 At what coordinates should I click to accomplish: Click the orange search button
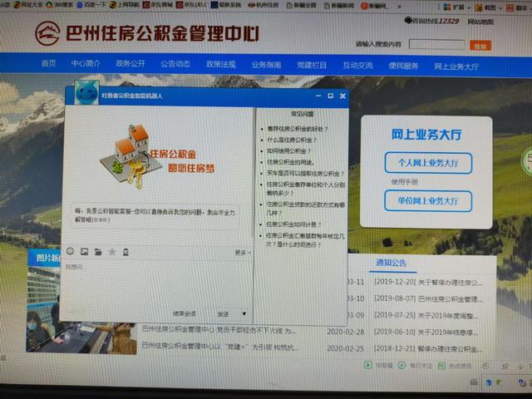click(480, 46)
